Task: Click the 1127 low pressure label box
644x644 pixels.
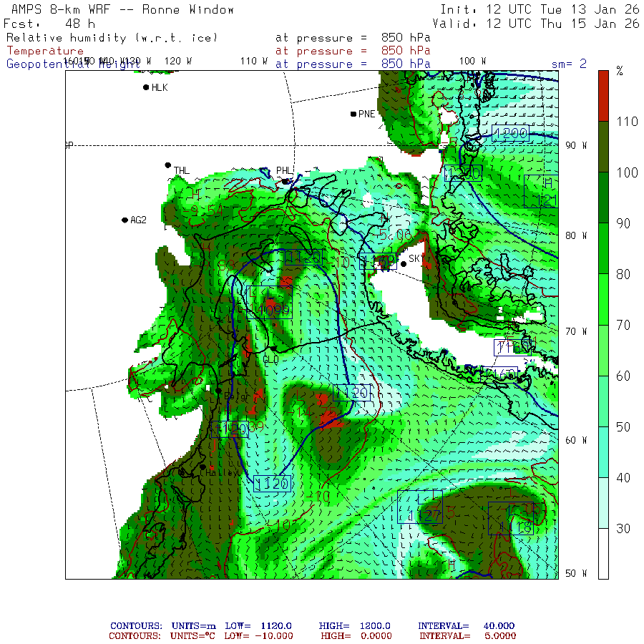Action: click(420, 507)
